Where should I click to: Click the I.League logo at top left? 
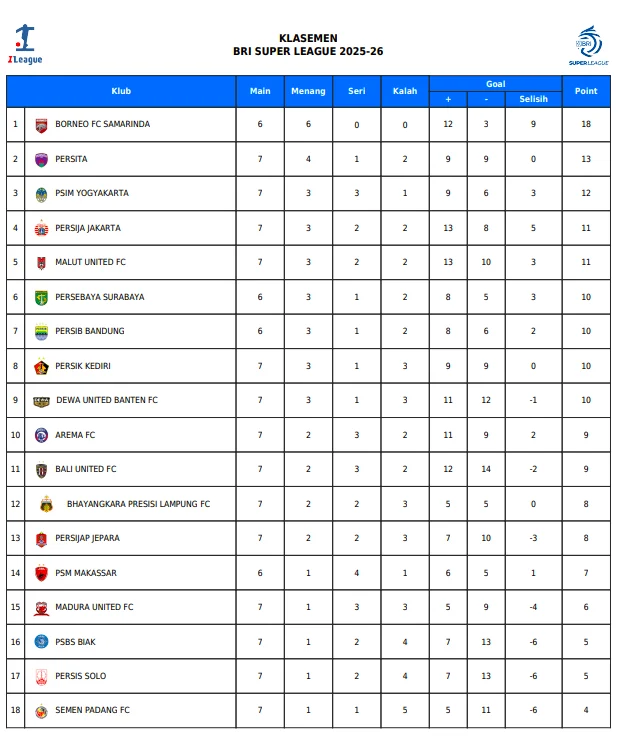(x=25, y=46)
